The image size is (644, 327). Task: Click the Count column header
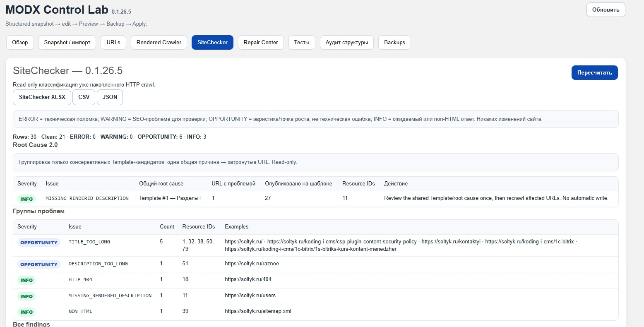coord(167,227)
